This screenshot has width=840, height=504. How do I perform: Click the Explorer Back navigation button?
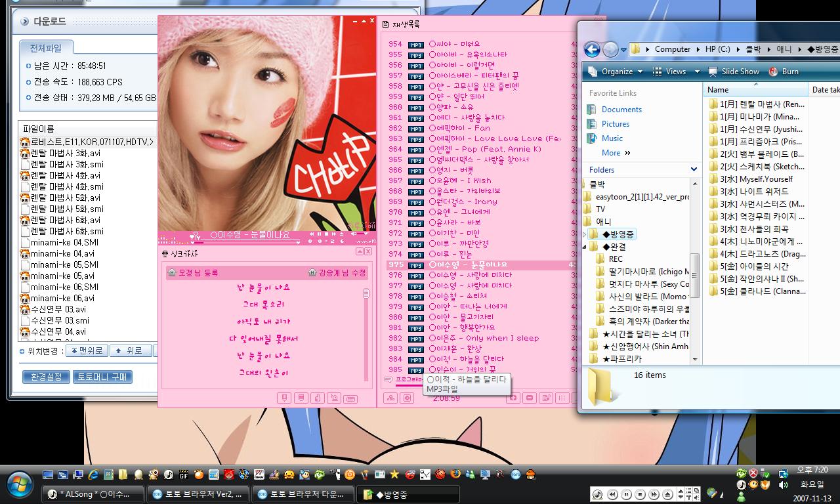pos(592,49)
